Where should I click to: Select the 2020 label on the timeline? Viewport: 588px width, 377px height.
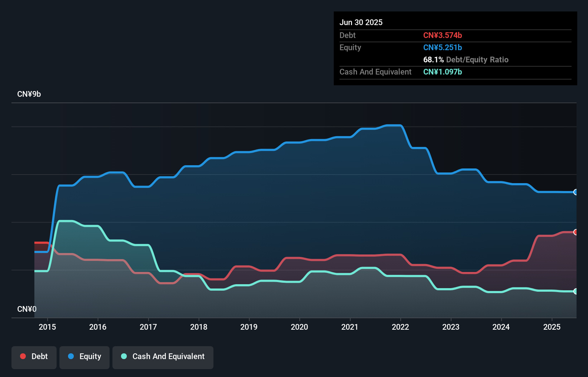(x=299, y=327)
